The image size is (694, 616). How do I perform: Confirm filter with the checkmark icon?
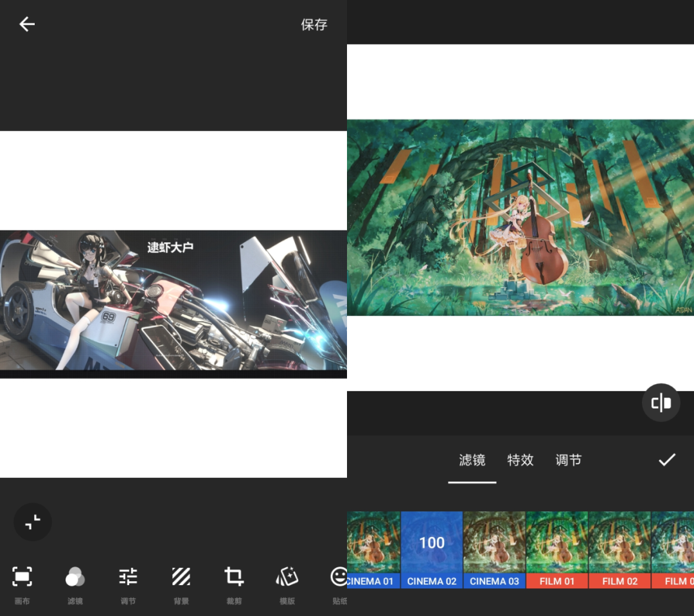(666, 460)
